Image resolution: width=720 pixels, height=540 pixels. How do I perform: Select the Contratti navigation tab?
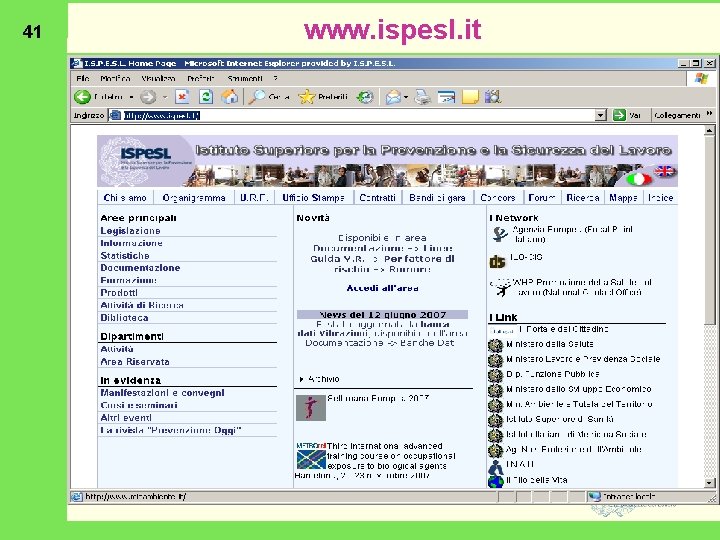377,198
